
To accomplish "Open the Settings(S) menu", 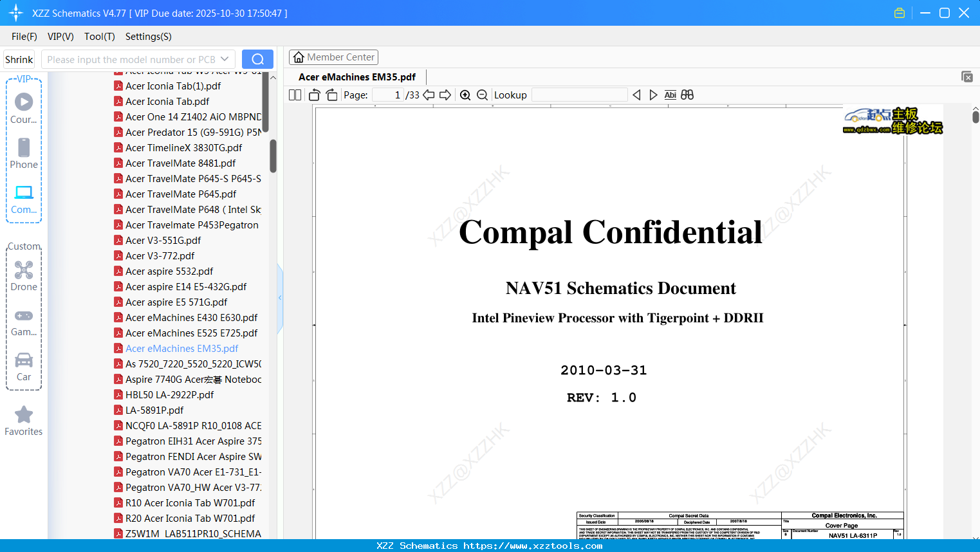I will pyautogui.click(x=149, y=37).
